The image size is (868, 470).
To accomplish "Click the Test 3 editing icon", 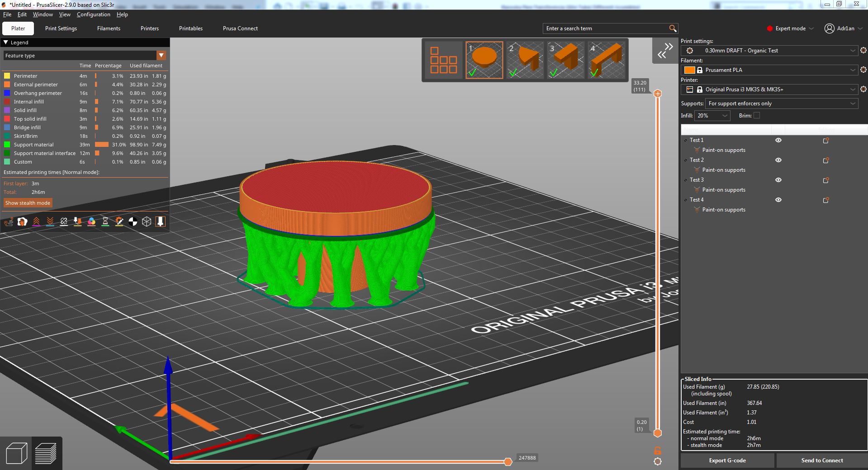I will click(825, 180).
